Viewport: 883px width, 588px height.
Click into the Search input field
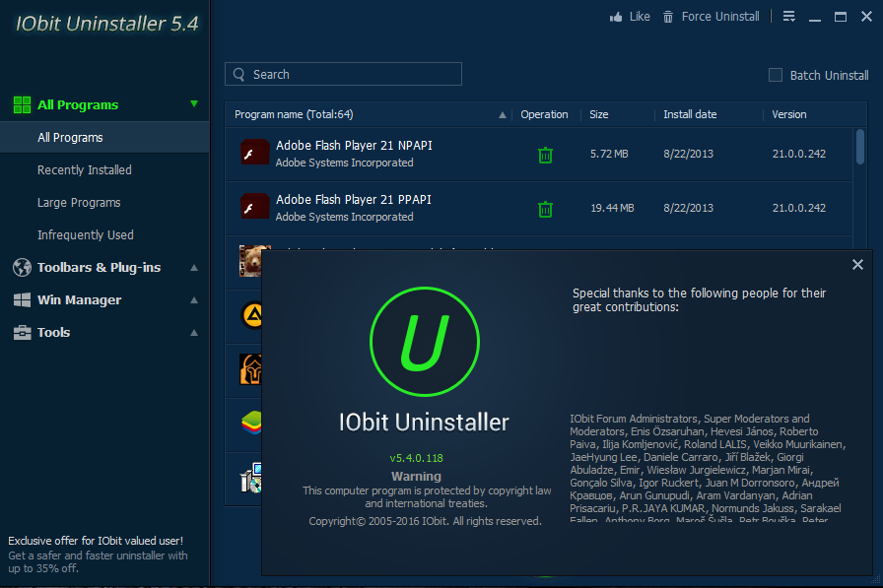[x=344, y=74]
